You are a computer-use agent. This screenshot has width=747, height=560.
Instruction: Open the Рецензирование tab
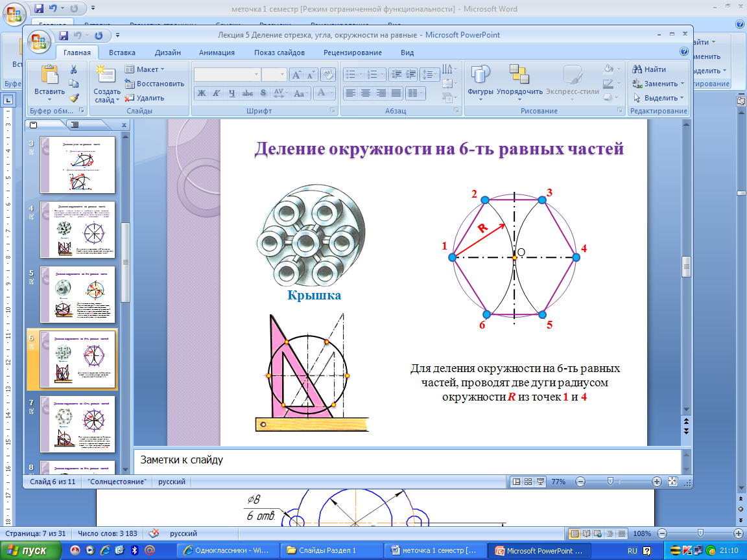[x=353, y=52]
